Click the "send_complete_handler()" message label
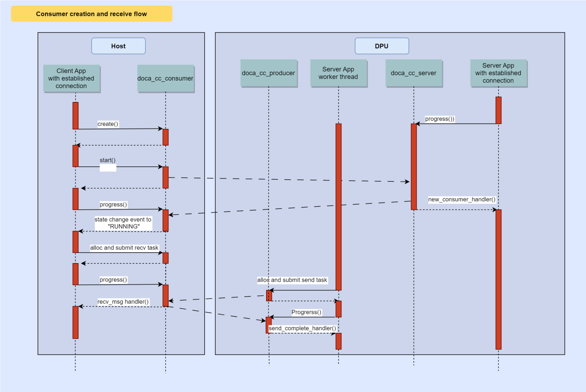Image resolution: width=586 pixels, height=392 pixels. (x=303, y=328)
